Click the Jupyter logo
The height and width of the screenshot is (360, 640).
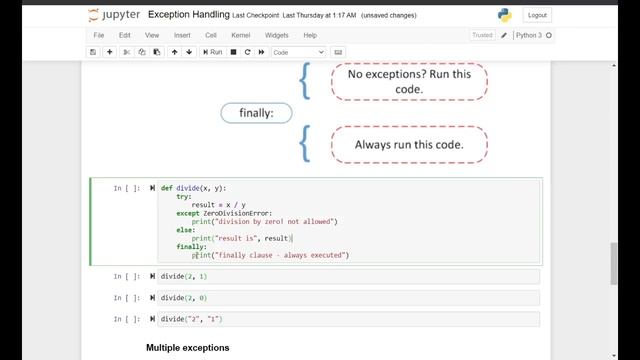pos(114,15)
